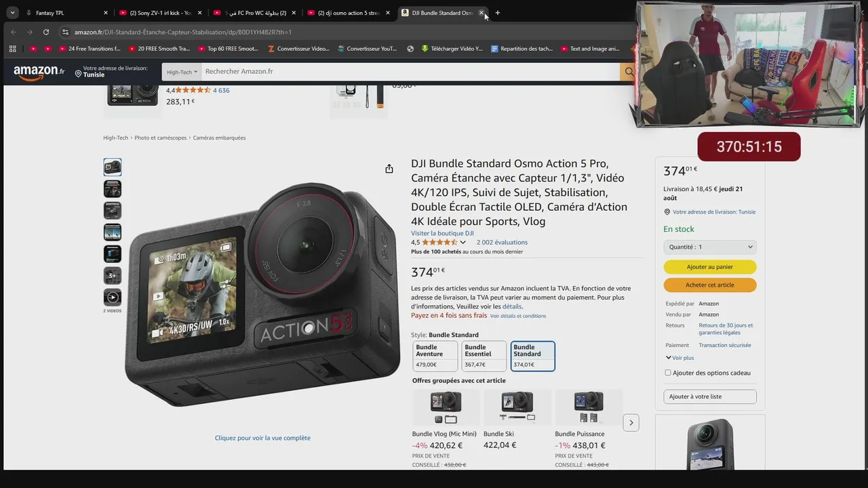Open a new browser tab
868x488 pixels.
pyautogui.click(x=498, y=13)
